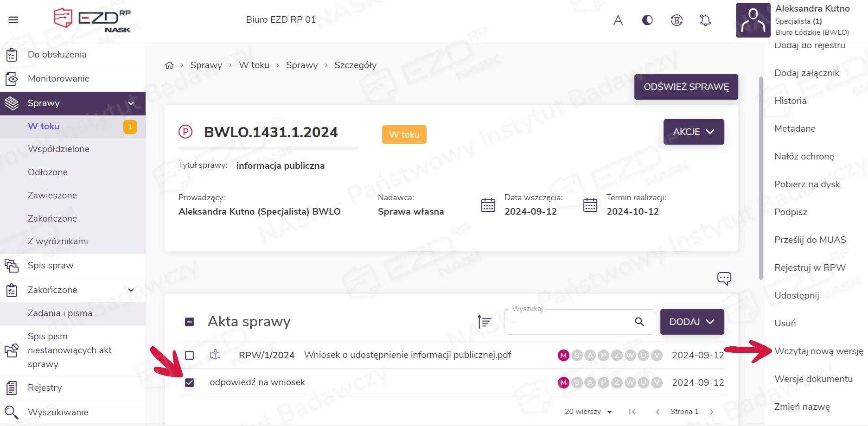Open the DODAJ dropdown menu
Screen dimensions: 868x426
[x=692, y=322]
